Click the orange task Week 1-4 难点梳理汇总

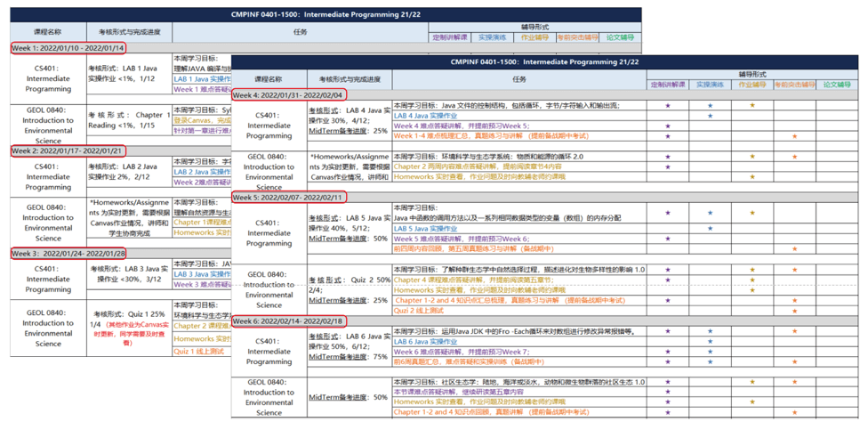tap(491, 135)
